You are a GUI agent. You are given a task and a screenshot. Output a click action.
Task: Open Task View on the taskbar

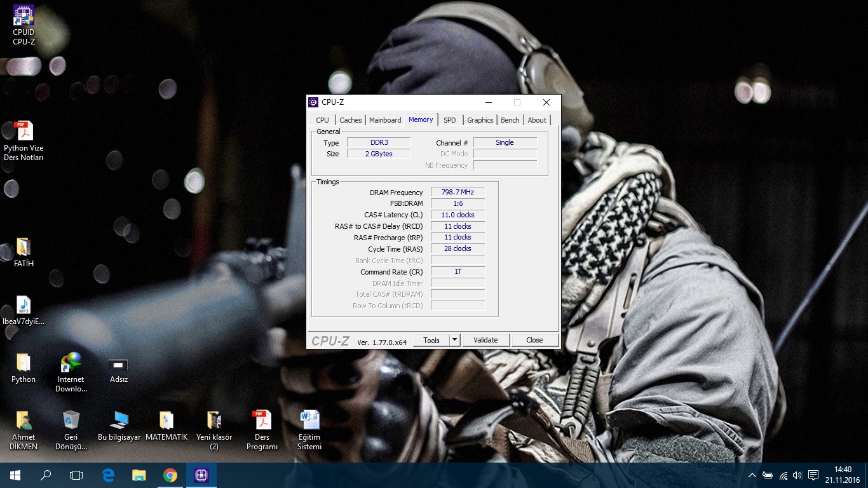coord(76,475)
